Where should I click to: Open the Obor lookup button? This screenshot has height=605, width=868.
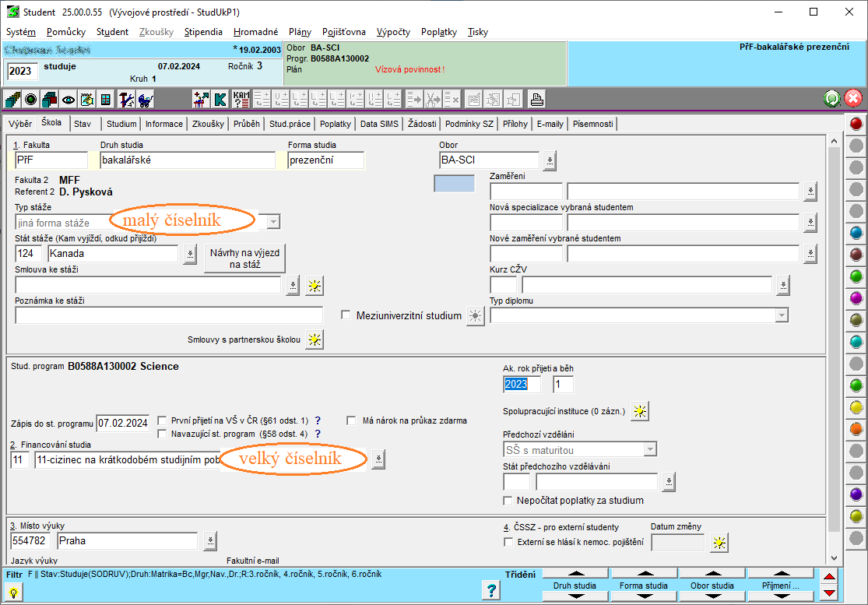tap(550, 160)
